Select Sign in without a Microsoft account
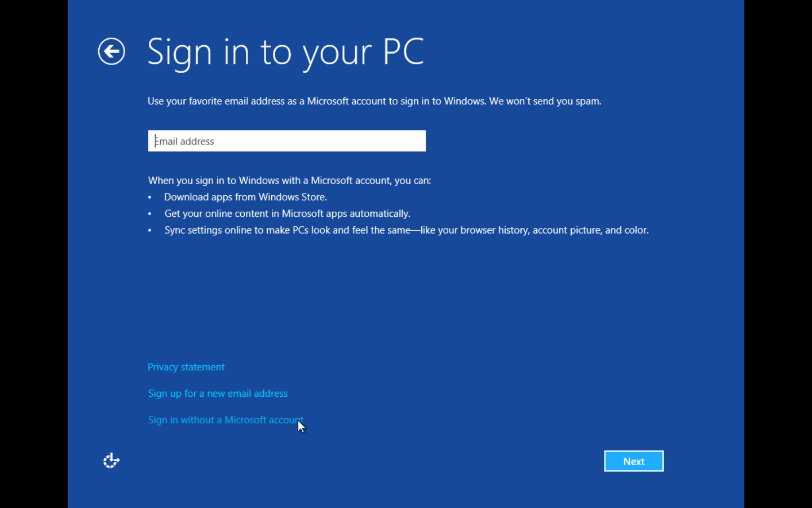This screenshot has height=508, width=812. [x=226, y=420]
